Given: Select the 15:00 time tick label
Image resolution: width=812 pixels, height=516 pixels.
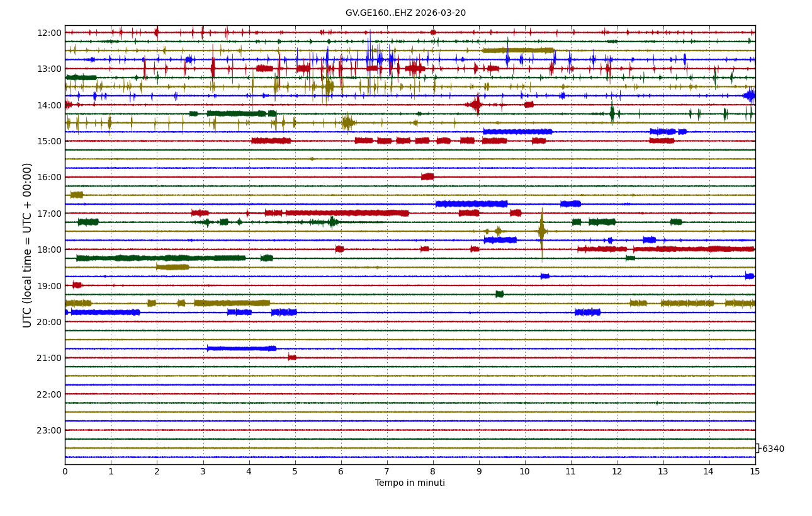Looking at the screenshot, I should pos(50,141).
